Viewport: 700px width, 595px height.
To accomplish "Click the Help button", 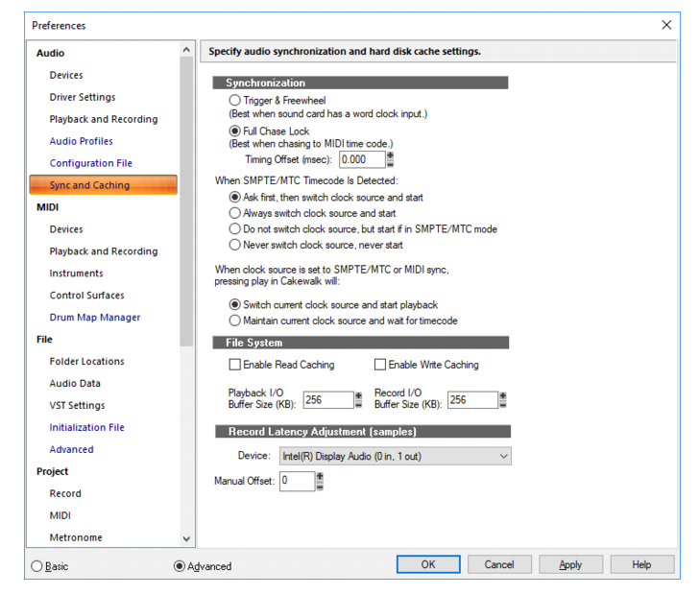I will (x=641, y=564).
